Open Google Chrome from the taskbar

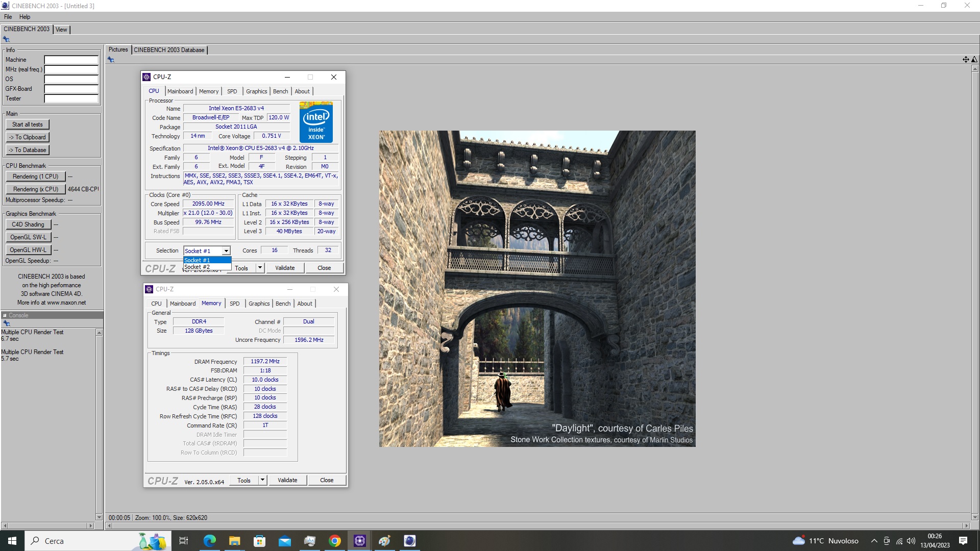click(334, 541)
